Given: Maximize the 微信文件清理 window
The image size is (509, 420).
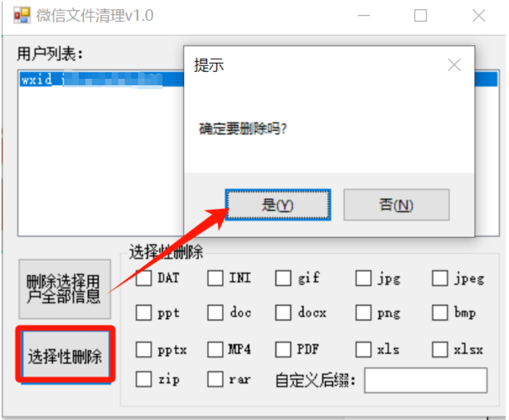Looking at the screenshot, I should pos(420,15).
